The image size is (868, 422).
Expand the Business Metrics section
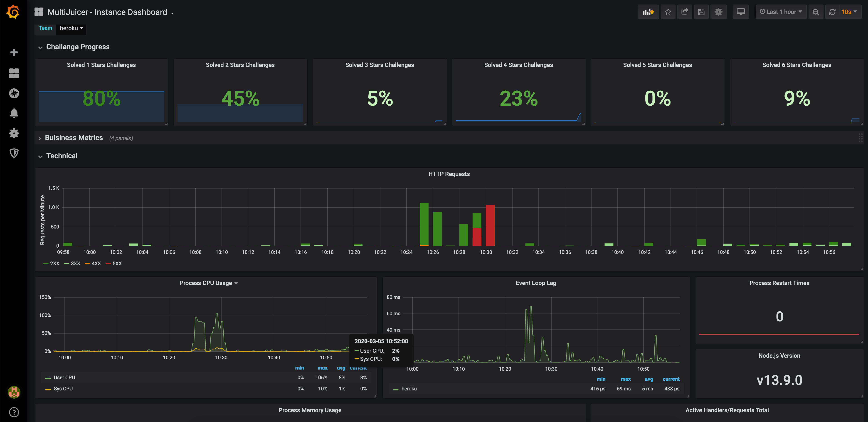(39, 138)
